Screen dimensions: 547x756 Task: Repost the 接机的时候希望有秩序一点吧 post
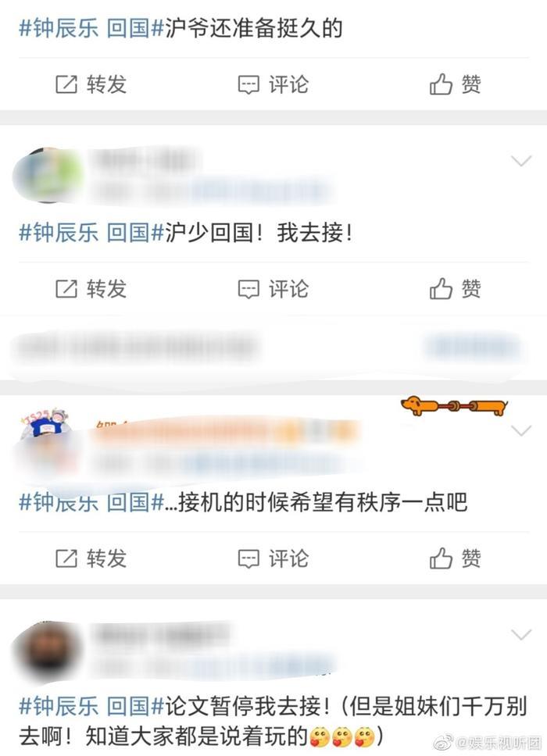91,559
